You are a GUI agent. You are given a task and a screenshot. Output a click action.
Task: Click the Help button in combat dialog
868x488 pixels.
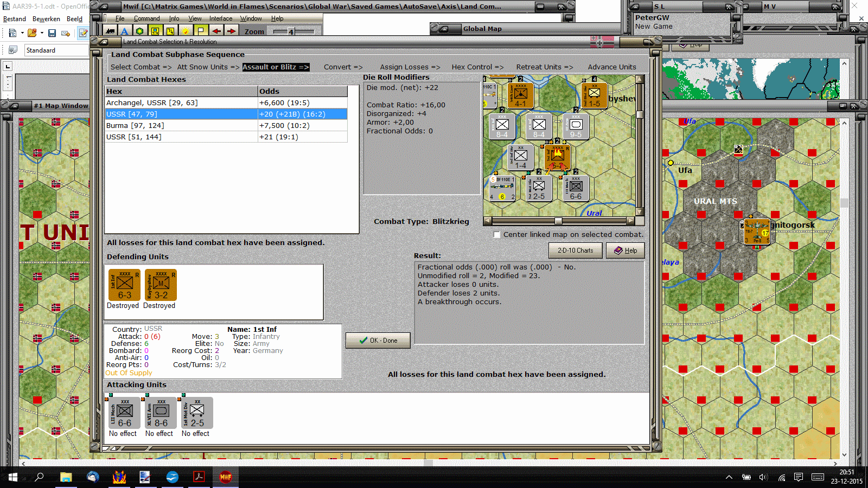pyautogui.click(x=626, y=251)
